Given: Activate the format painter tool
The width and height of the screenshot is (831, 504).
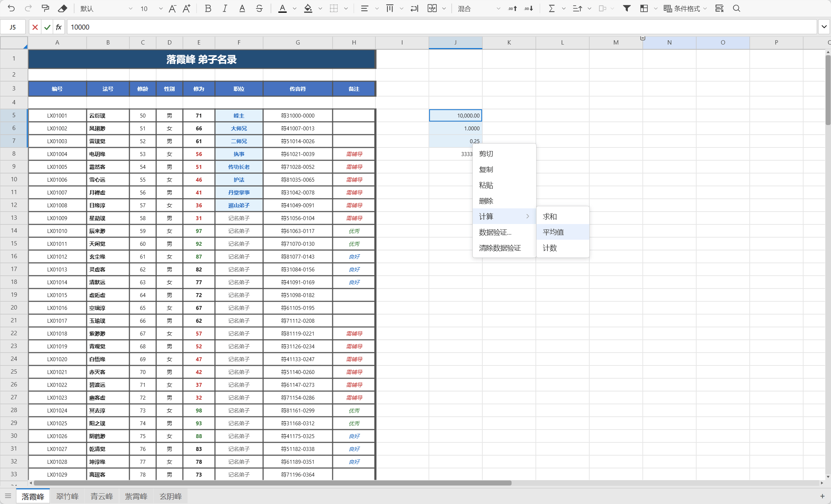Looking at the screenshot, I should (x=45, y=9).
